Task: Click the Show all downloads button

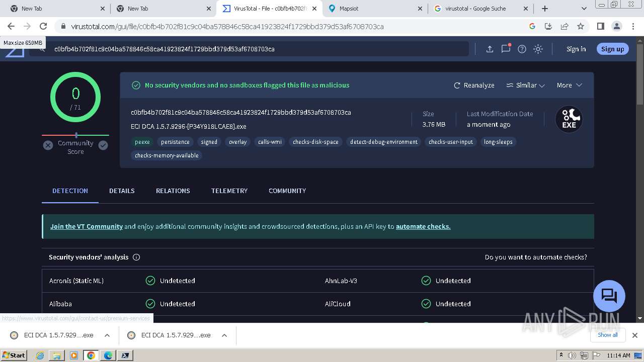Action: pos(608,335)
